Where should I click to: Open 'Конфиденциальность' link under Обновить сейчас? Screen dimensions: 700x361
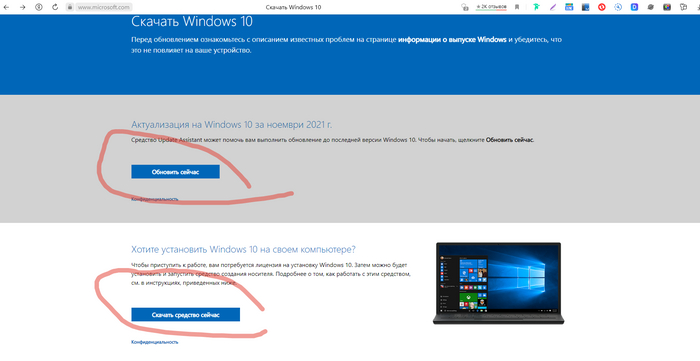pyautogui.click(x=154, y=199)
